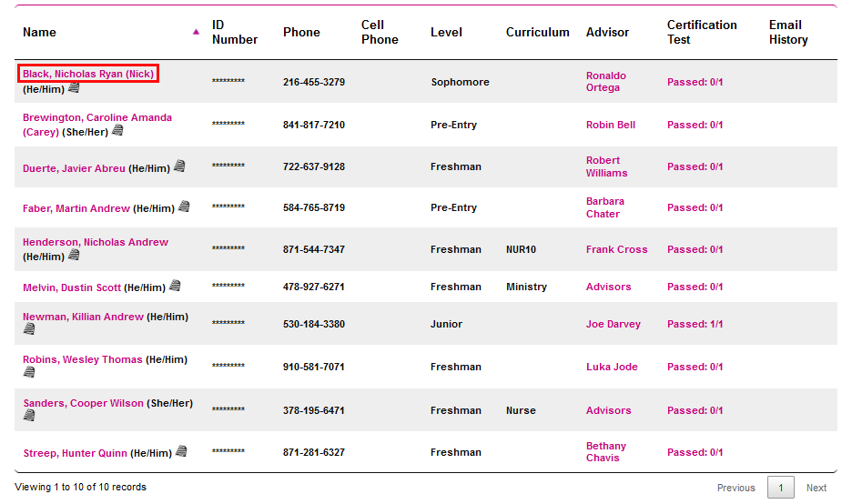Open advisor Ronaldo Ortega's link
852x504 pixels.
pyautogui.click(x=605, y=82)
